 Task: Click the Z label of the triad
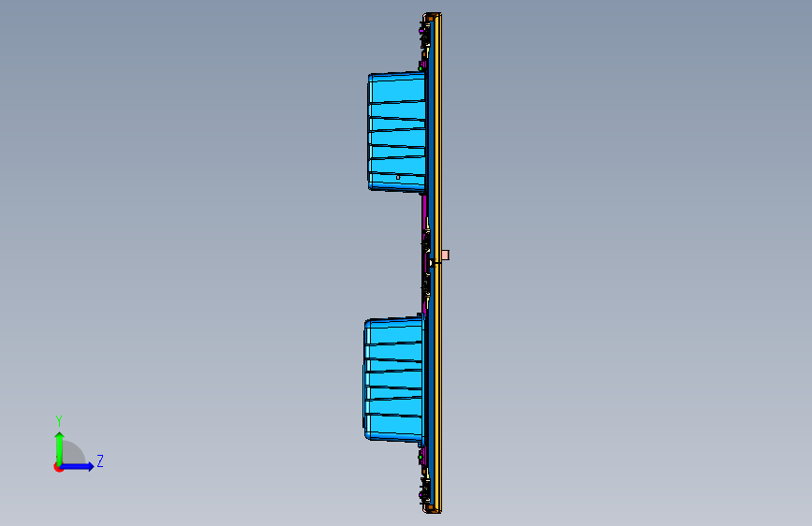(x=100, y=460)
